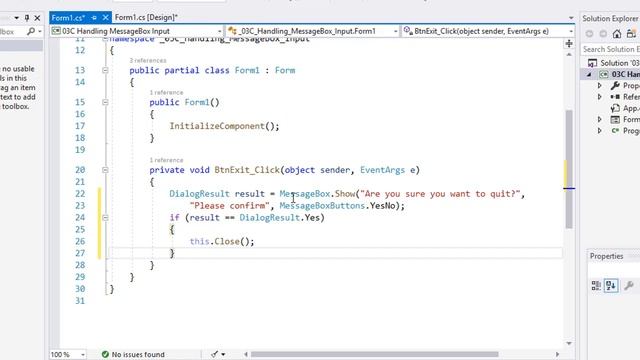Viewport: 640px width, 360px height.
Task: Open the Toolbox window options dropdown arrow
Action: [16, 18]
